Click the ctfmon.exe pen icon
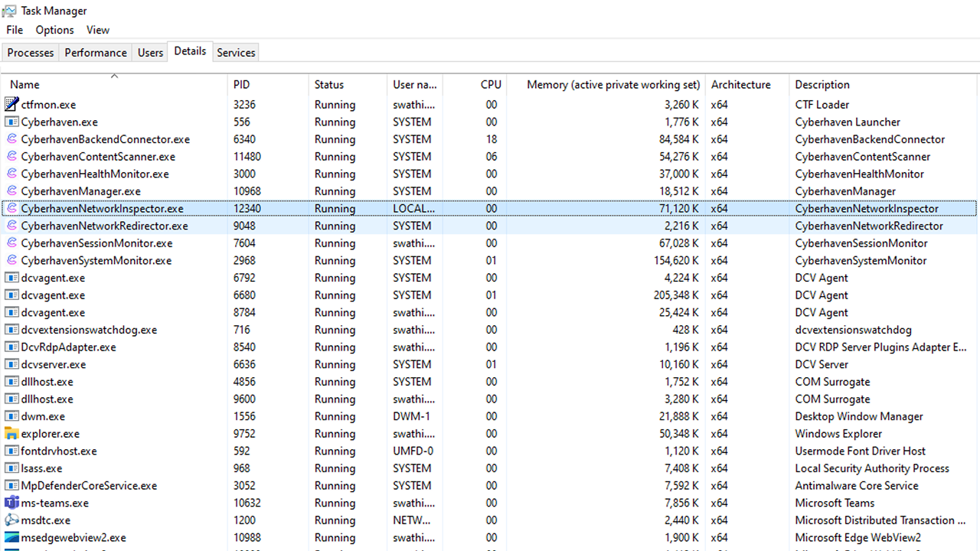The image size is (980, 551). coord(11,105)
